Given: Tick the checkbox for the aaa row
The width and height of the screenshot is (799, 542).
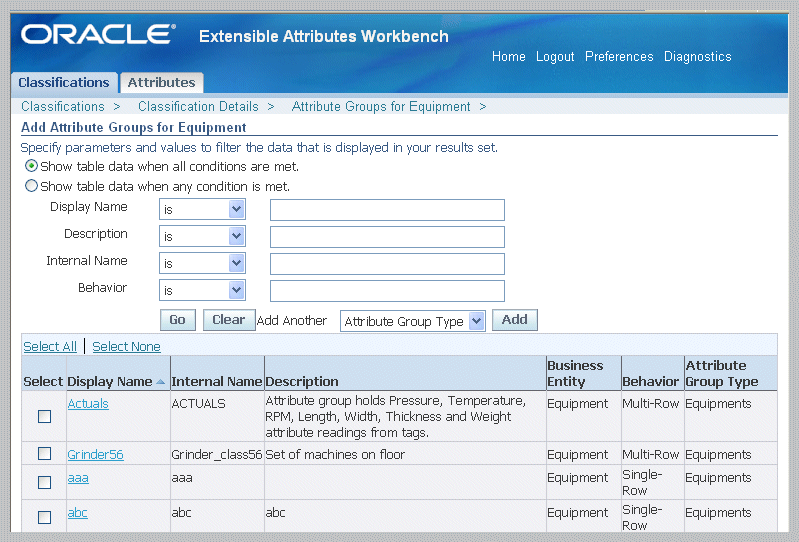Looking at the screenshot, I should point(45,482).
